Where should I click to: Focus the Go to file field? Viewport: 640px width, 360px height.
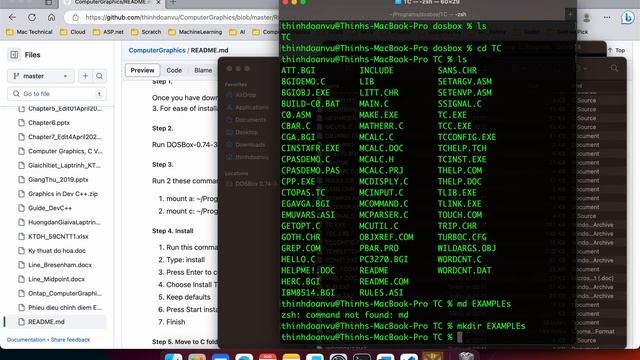pos(57,94)
